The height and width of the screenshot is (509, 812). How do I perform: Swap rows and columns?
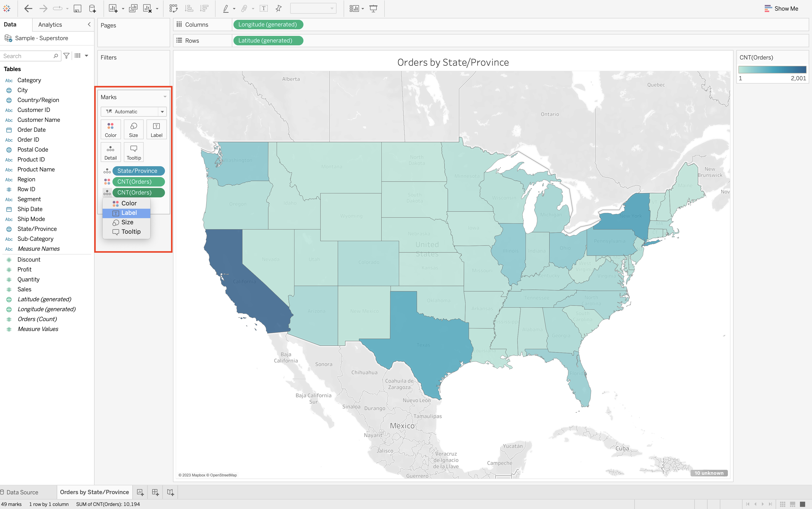pos(174,8)
